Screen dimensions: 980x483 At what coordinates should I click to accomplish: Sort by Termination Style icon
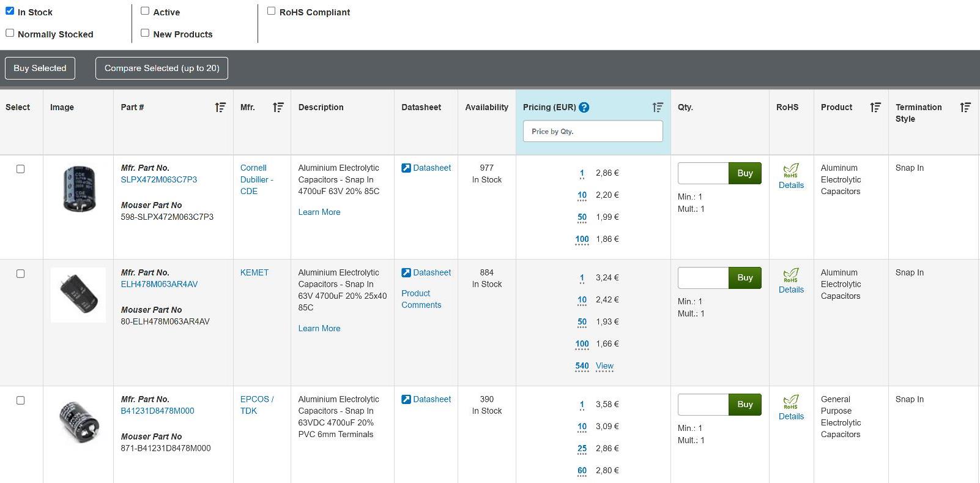[965, 108]
